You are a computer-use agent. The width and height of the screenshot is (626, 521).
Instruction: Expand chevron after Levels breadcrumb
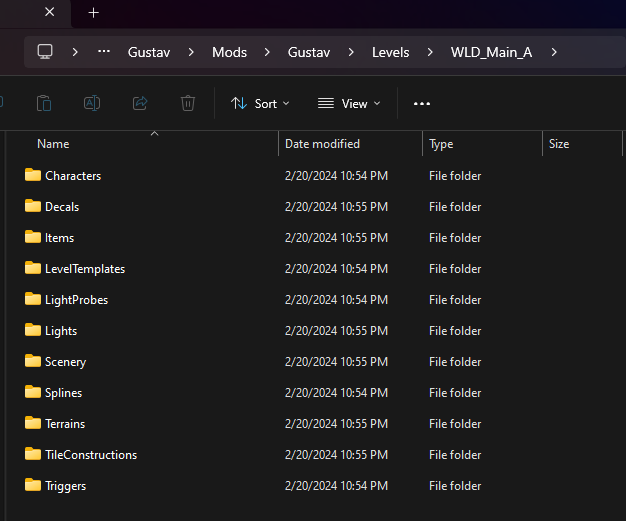point(430,52)
